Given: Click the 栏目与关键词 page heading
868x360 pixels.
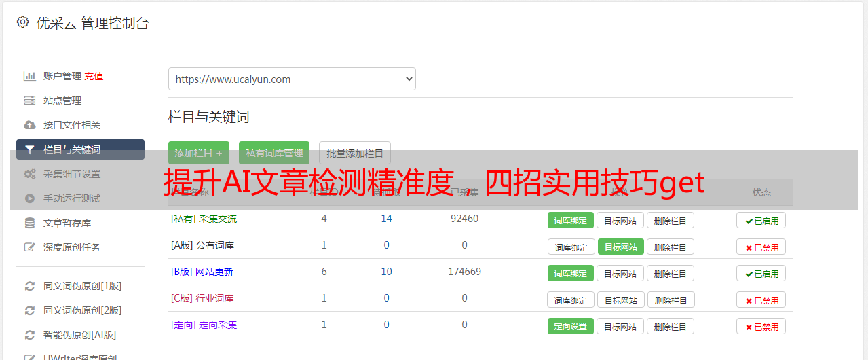Looking at the screenshot, I should coord(209,117).
